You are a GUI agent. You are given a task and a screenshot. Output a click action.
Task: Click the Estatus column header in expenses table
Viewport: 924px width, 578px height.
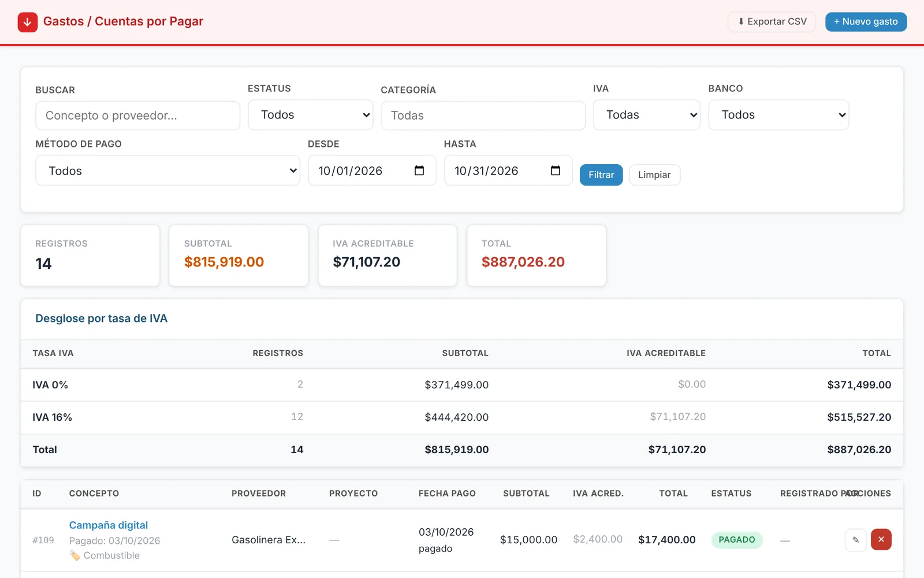[x=731, y=494]
